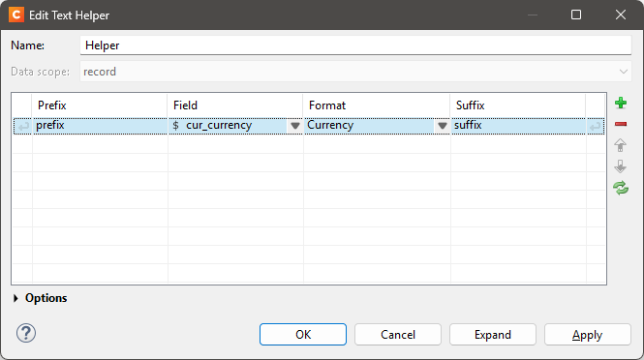Viewport: 644px width, 360px height.
Task: Click the return arrow icon before prefix
Action: 23,127
